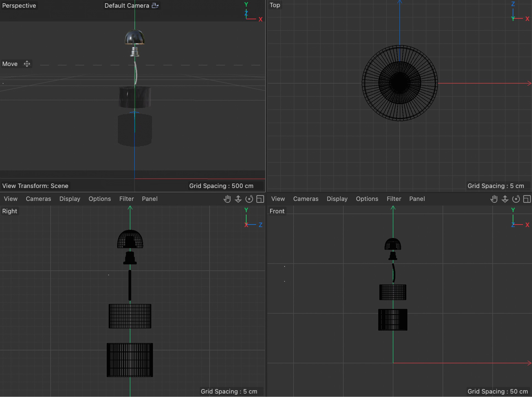The width and height of the screenshot is (532, 397).
Task: Open the Panel menu in Right view
Action: click(149, 199)
